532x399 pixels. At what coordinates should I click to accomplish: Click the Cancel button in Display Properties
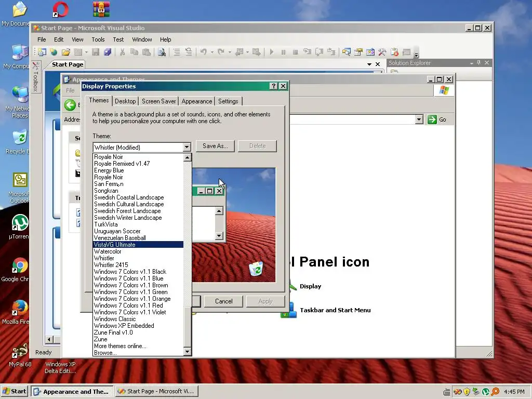pos(223,301)
